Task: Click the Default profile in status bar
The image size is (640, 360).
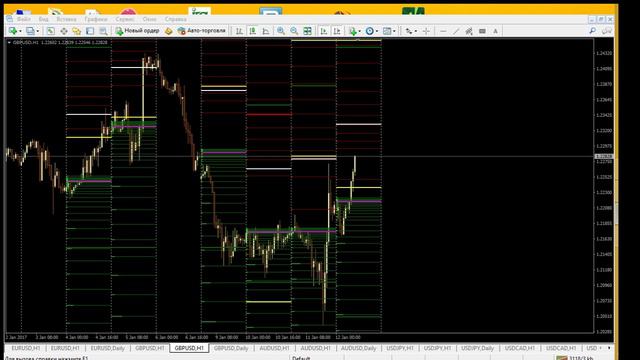Action: tap(301, 358)
